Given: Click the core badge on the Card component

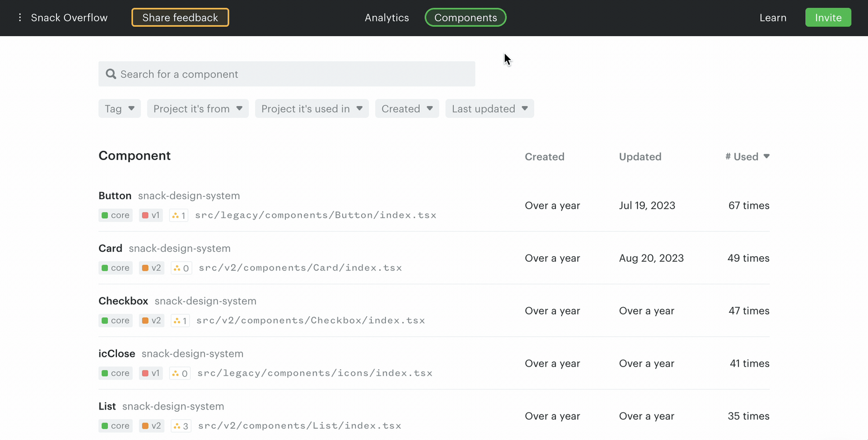Looking at the screenshot, I should 115,268.
